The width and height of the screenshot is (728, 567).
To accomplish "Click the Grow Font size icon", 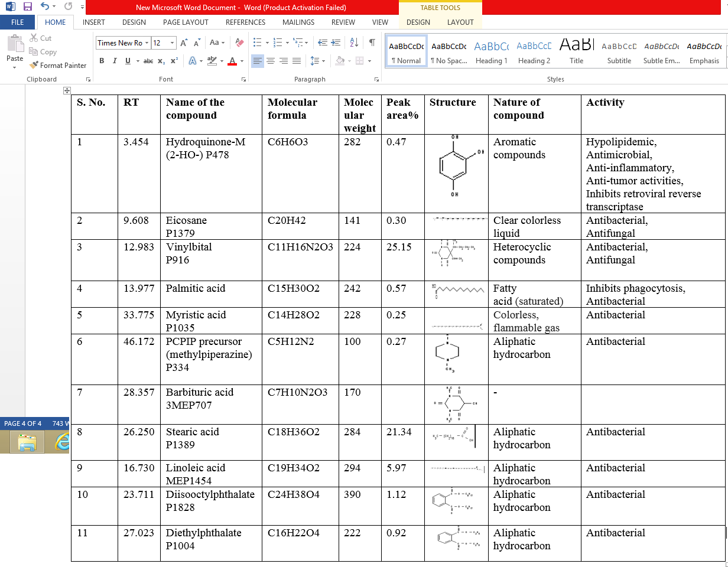I will tap(184, 43).
